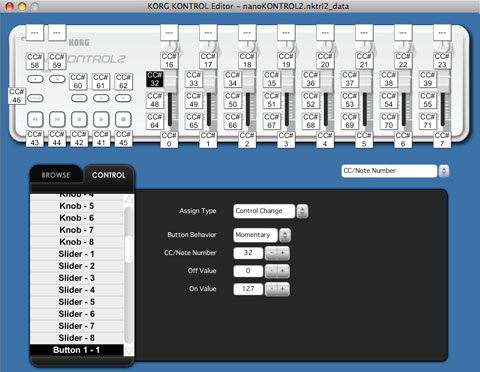Select the CC# 44 fast forward assignment box
The height and width of the screenshot is (372, 480).
(57, 138)
